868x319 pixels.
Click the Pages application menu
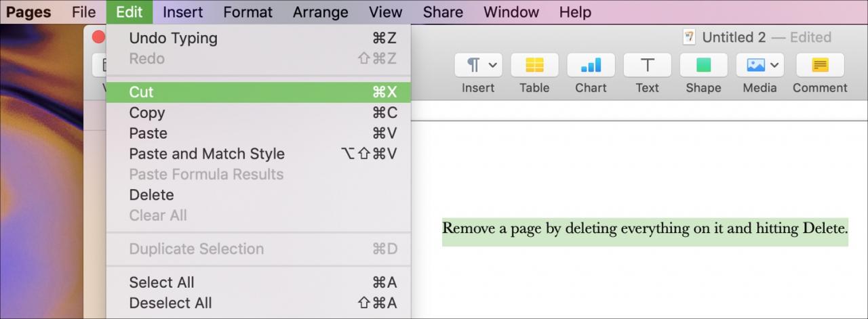[28, 12]
